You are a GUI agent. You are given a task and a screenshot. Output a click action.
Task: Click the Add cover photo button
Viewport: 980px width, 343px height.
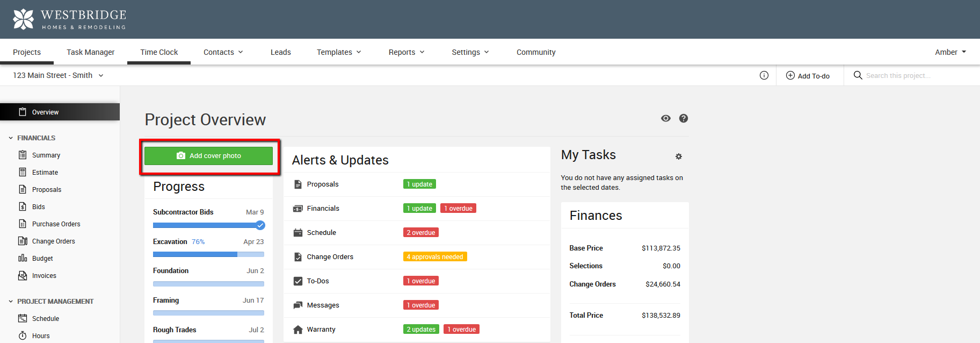click(x=208, y=156)
